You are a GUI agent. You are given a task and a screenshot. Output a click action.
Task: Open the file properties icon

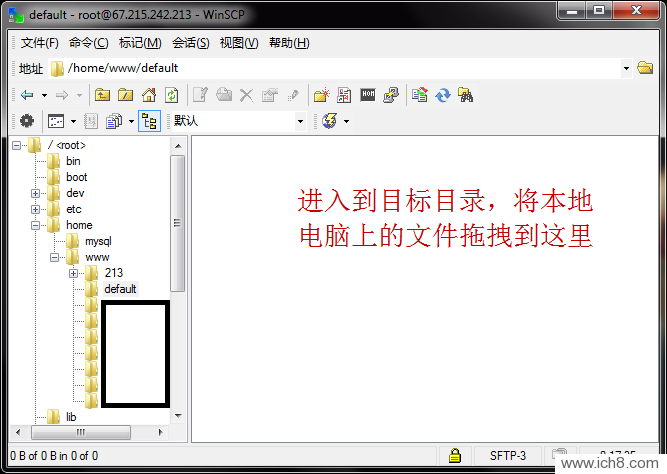click(x=270, y=95)
